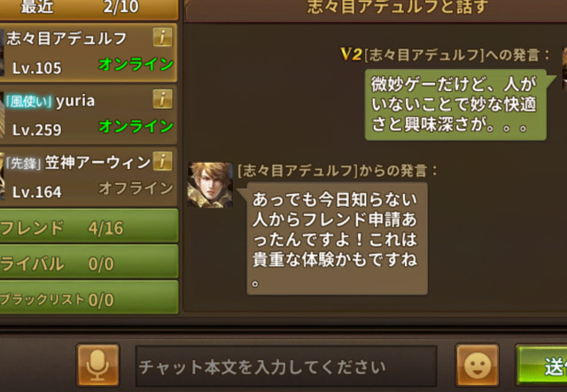The width and height of the screenshot is (567, 392).
Task: Select 志々目アデュルフ Lv.105 contact
Action: point(89,53)
